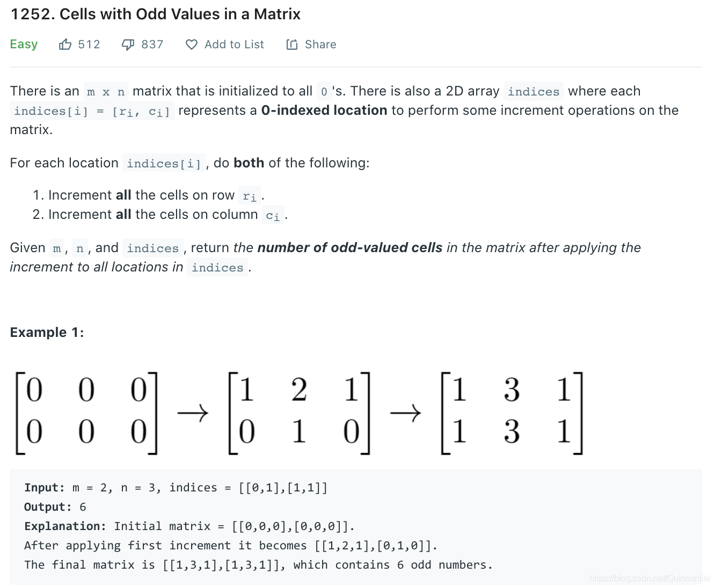
Task: Click the Example 1 heading
Action: click(x=46, y=332)
